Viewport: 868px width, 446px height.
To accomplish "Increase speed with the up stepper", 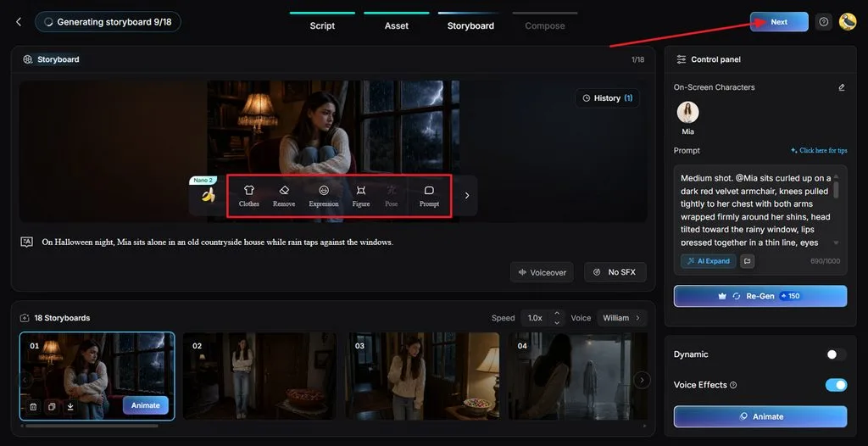I will [557, 314].
